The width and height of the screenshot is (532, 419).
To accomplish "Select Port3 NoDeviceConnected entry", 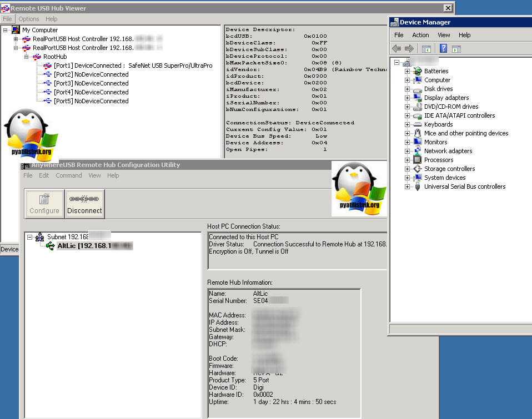I will point(91,83).
